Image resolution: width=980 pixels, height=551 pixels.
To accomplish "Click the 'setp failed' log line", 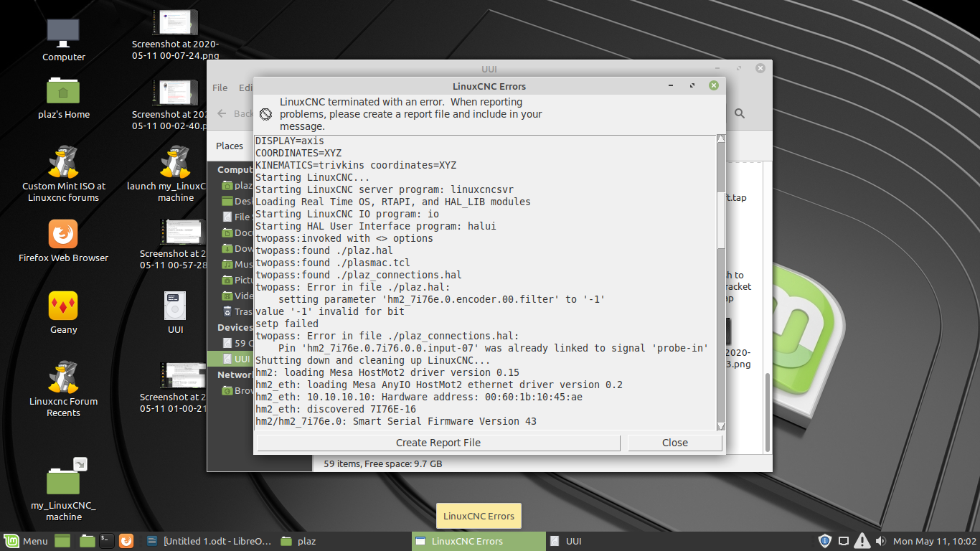I will (287, 324).
